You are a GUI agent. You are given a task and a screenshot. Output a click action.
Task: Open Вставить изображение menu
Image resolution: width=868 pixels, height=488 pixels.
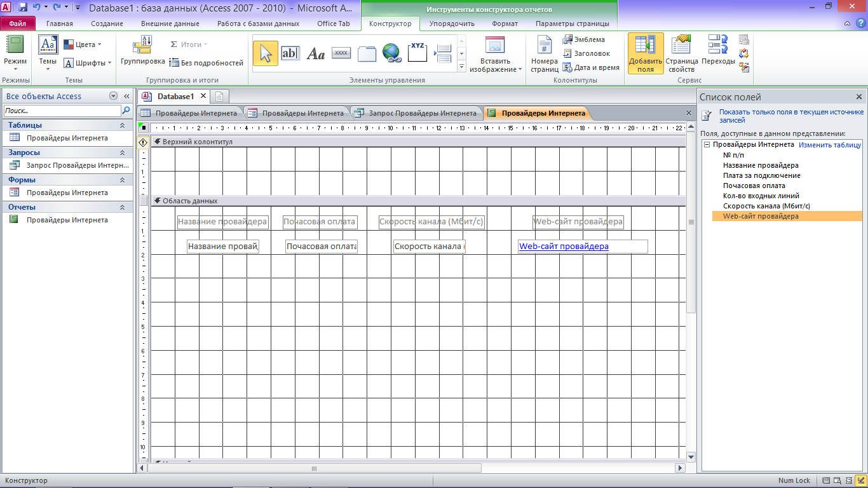pyautogui.click(x=495, y=55)
